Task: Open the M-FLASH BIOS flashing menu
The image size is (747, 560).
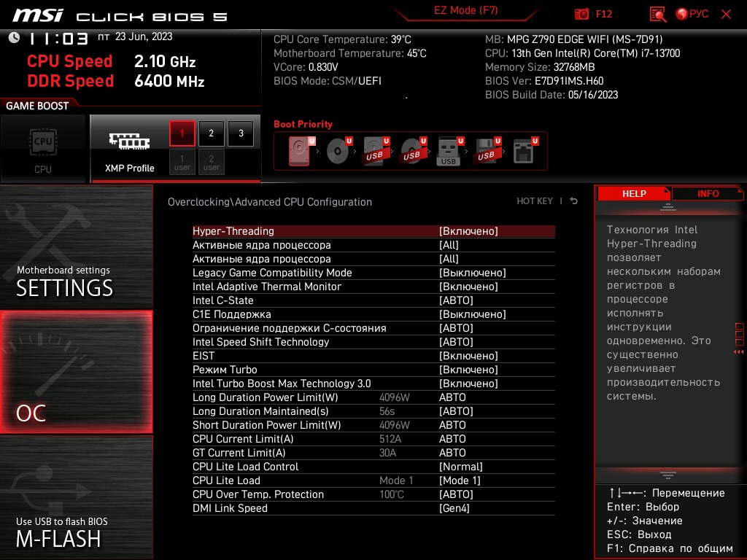Action: [76, 497]
